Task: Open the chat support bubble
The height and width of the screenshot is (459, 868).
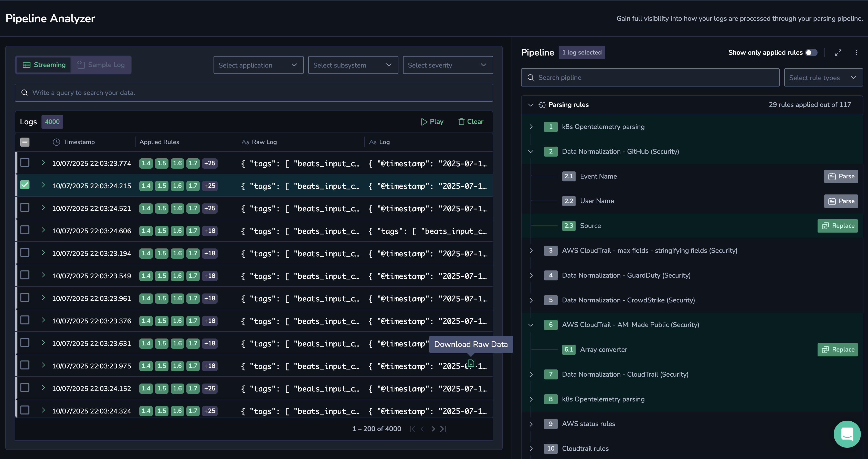Action: [x=847, y=434]
